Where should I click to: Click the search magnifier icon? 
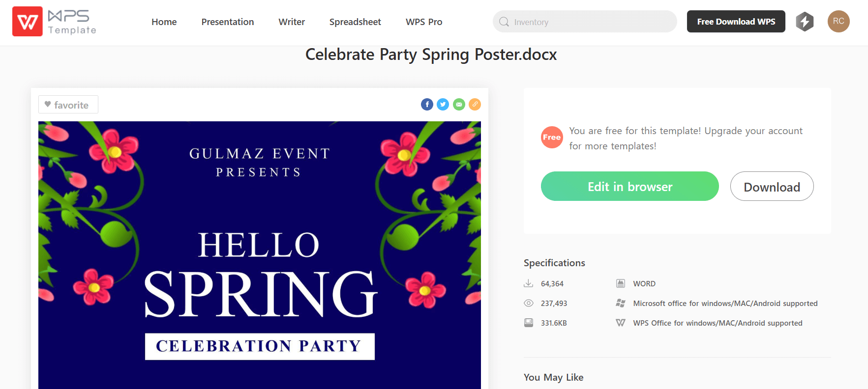[504, 22]
